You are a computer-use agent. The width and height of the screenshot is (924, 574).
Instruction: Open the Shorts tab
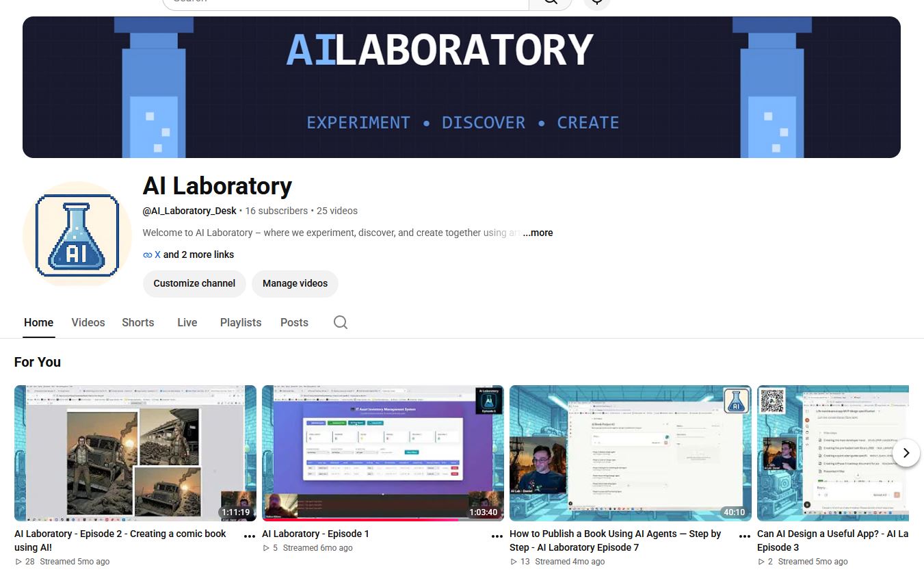pyautogui.click(x=138, y=322)
